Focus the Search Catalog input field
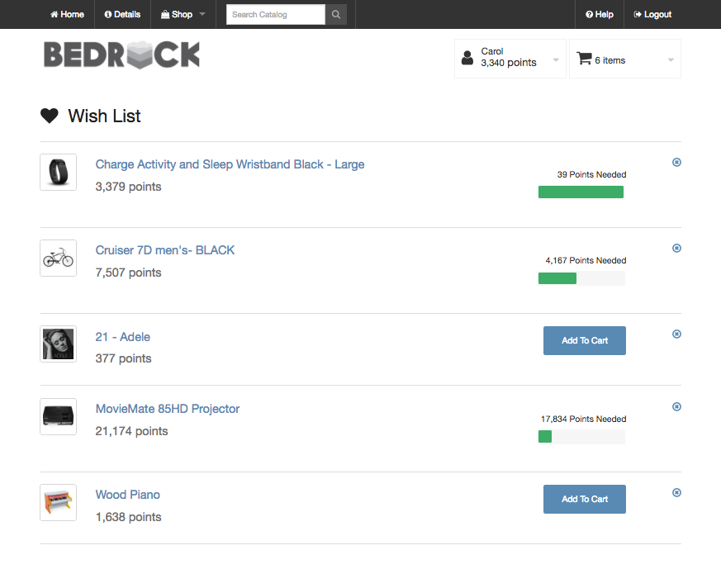Image resolution: width=721 pixels, height=588 pixels. 275,14
